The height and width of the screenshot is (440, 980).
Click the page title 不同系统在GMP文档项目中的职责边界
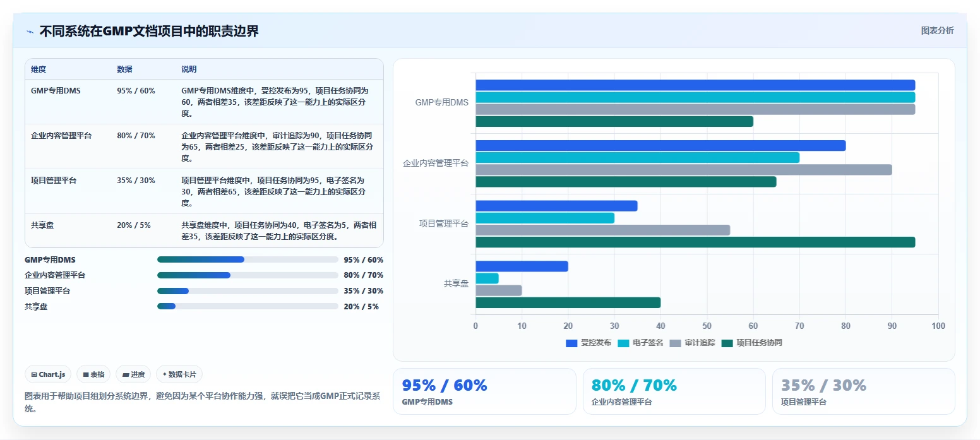149,31
